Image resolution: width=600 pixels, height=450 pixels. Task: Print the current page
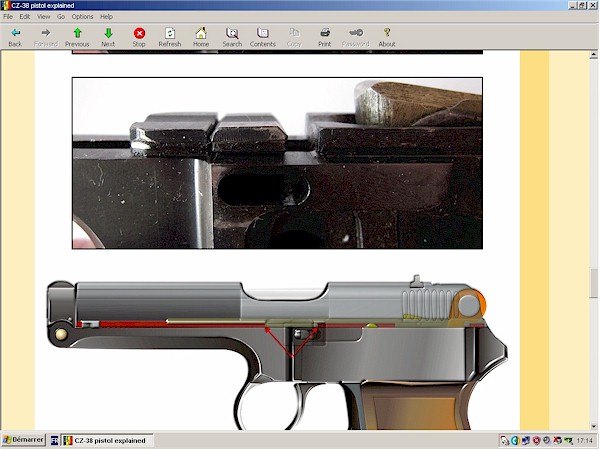coord(324,37)
